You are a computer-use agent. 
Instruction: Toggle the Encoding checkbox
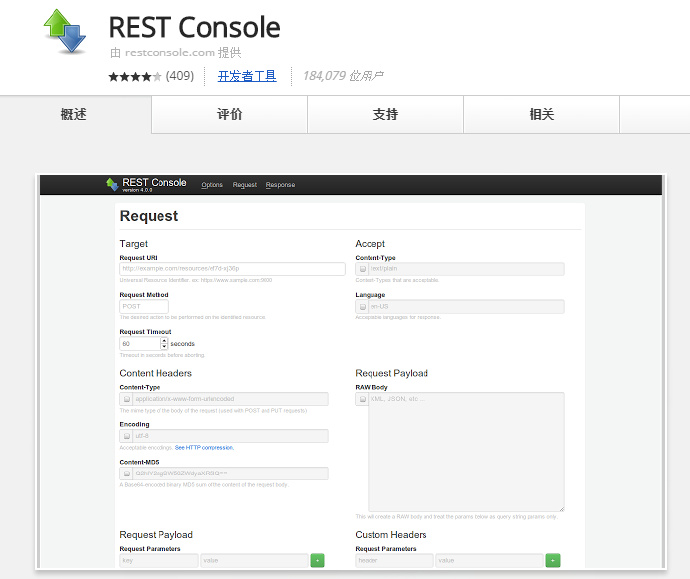pyautogui.click(x=126, y=436)
